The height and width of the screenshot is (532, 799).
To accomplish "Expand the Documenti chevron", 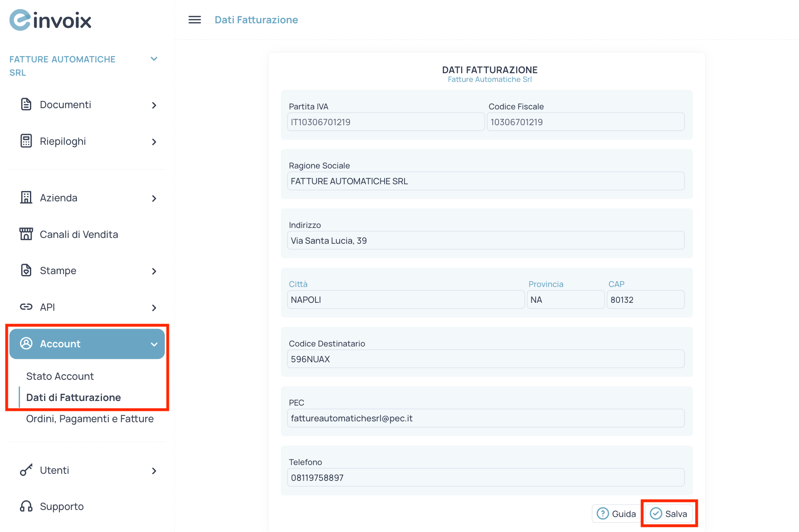I will [154, 105].
